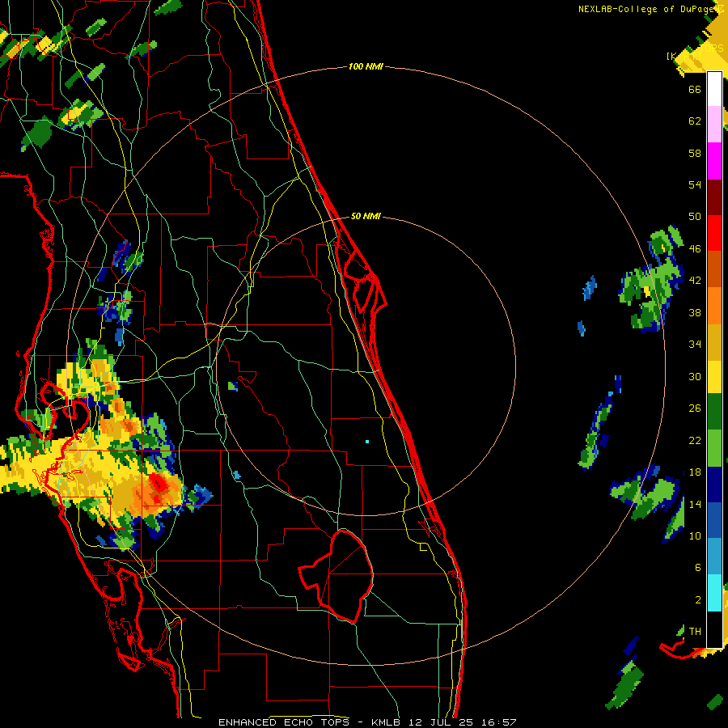Pick the light green swatch in the scale
The image size is (728, 728).
[714, 448]
